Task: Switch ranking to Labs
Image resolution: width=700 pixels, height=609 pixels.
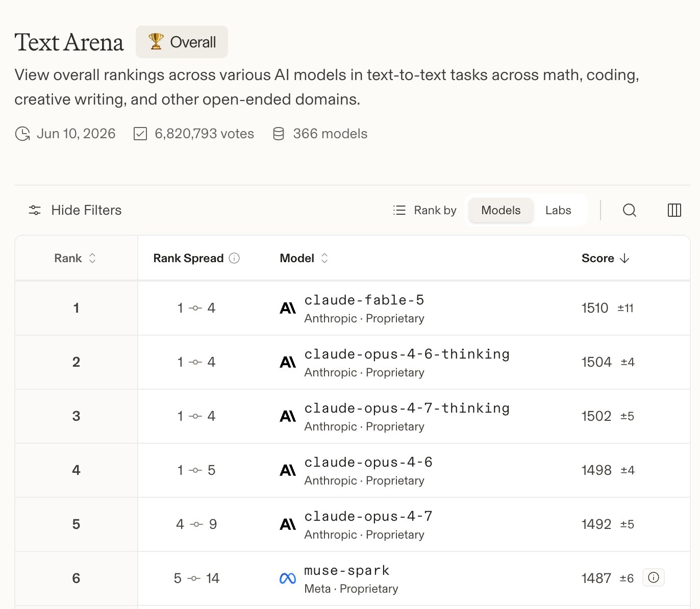Action: click(558, 210)
